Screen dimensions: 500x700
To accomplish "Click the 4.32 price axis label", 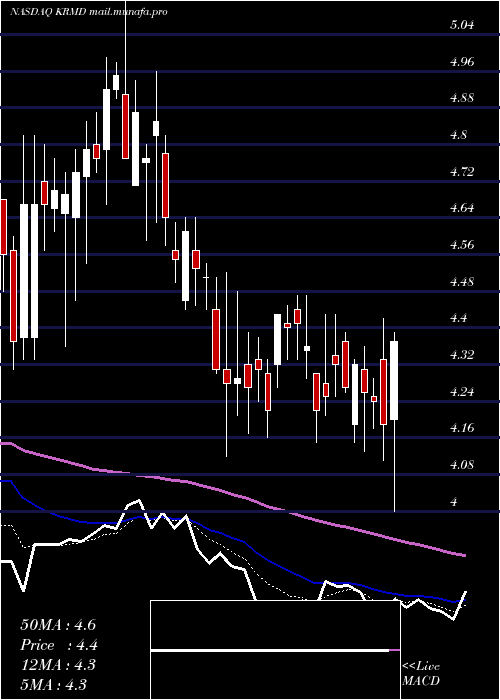I will click(462, 355).
